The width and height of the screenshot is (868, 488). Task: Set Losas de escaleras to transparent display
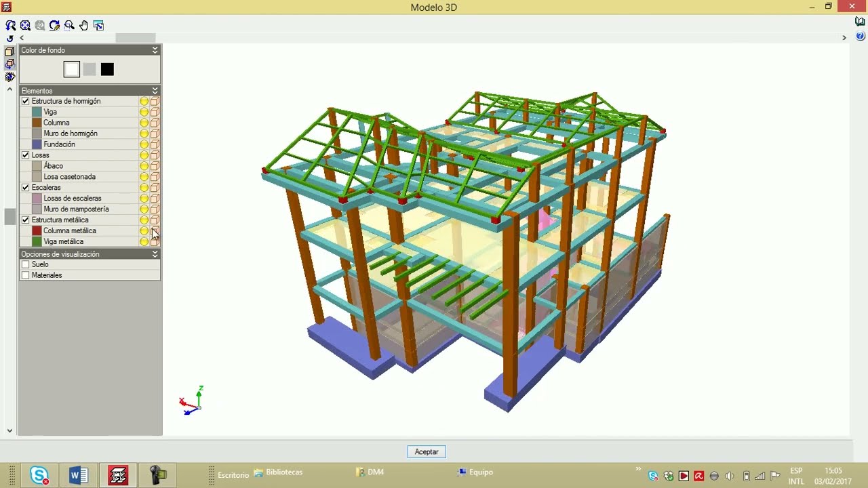coord(155,199)
